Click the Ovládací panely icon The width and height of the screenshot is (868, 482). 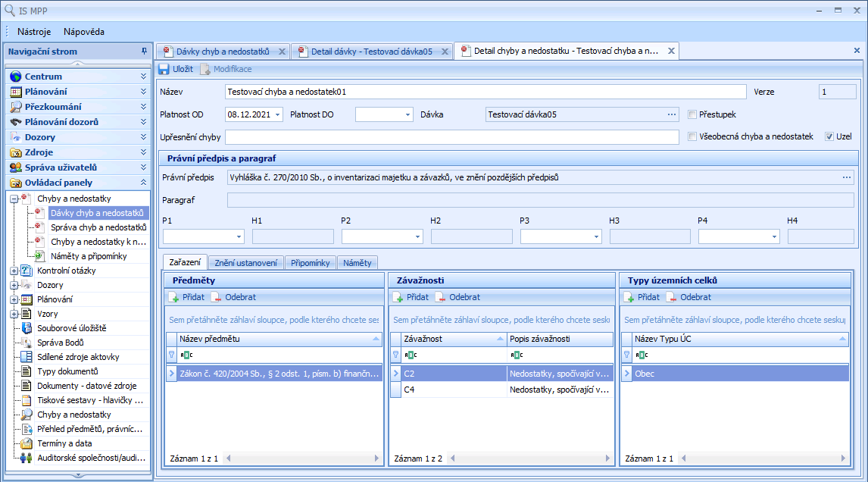(x=15, y=183)
